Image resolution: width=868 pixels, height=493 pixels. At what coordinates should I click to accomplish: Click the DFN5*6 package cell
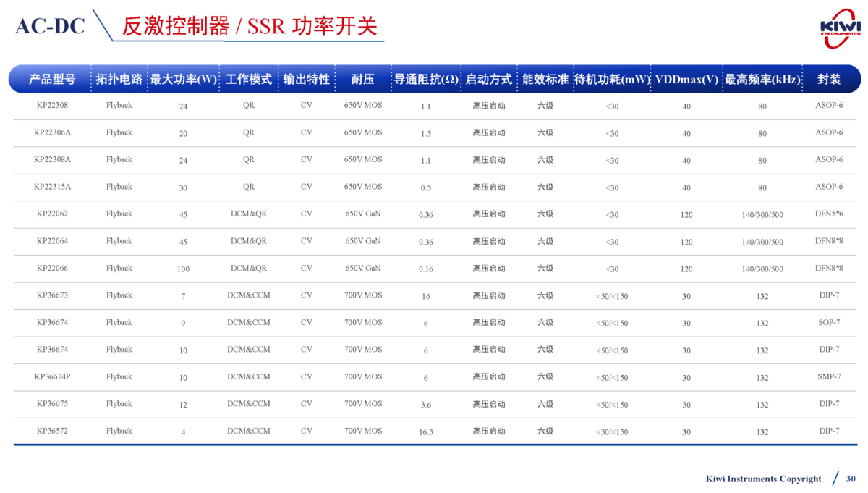point(829,214)
